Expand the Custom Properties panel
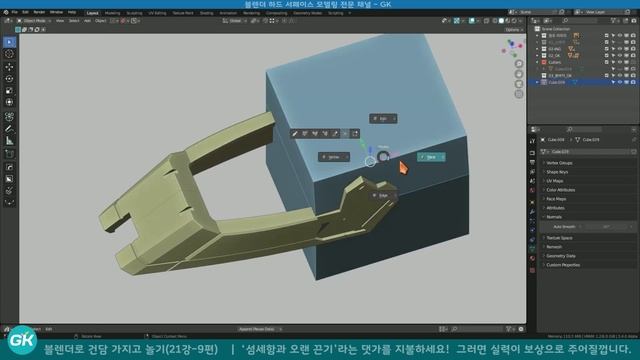Viewport: 640px width, 360px height. [x=563, y=265]
